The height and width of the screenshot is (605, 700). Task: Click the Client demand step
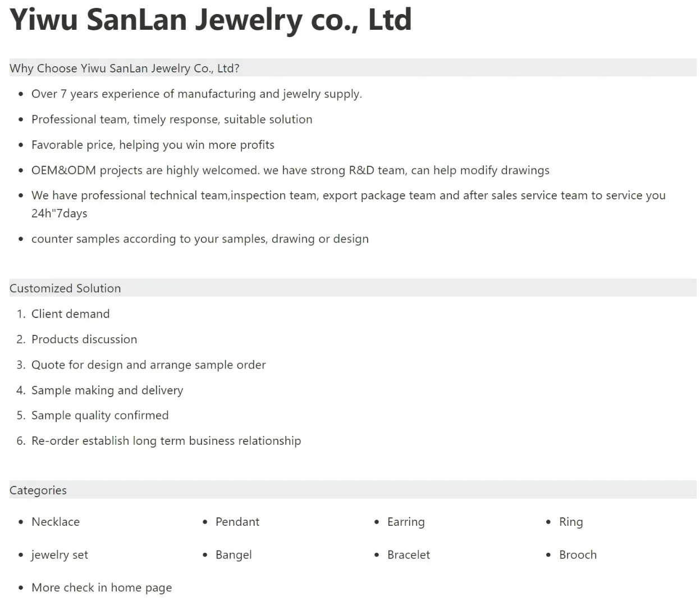70,314
